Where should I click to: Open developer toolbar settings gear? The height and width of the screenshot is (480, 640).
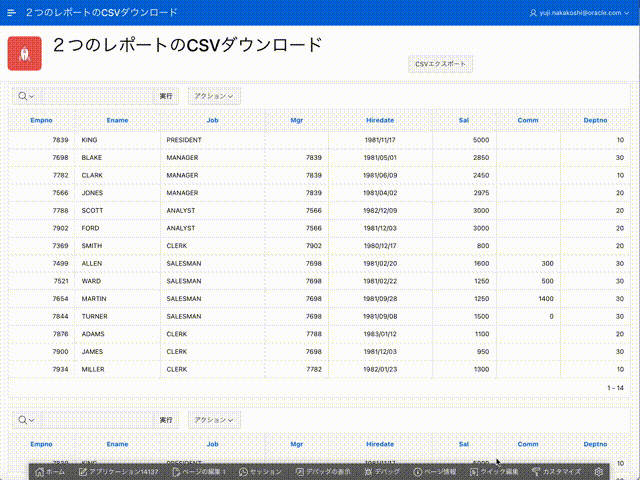[x=598, y=472]
